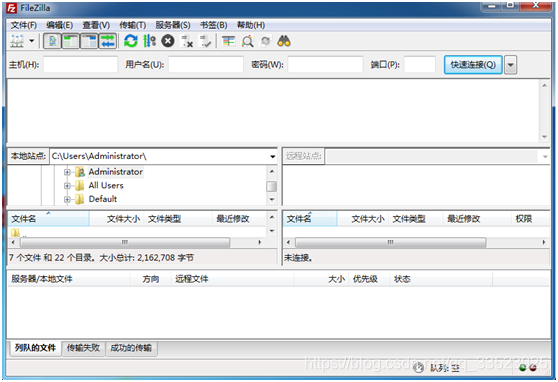
Task: Open the 帮助(H) menu
Action: (x=251, y=25)
